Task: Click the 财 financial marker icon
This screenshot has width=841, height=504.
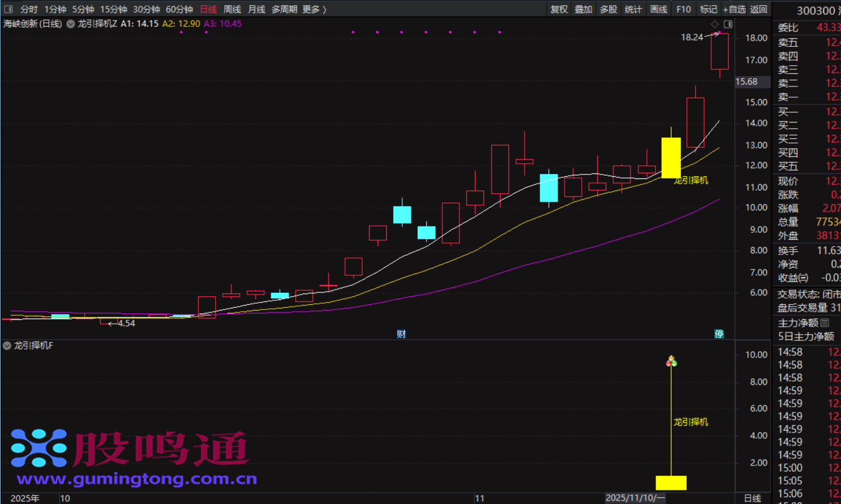Action: coord(401,334)
